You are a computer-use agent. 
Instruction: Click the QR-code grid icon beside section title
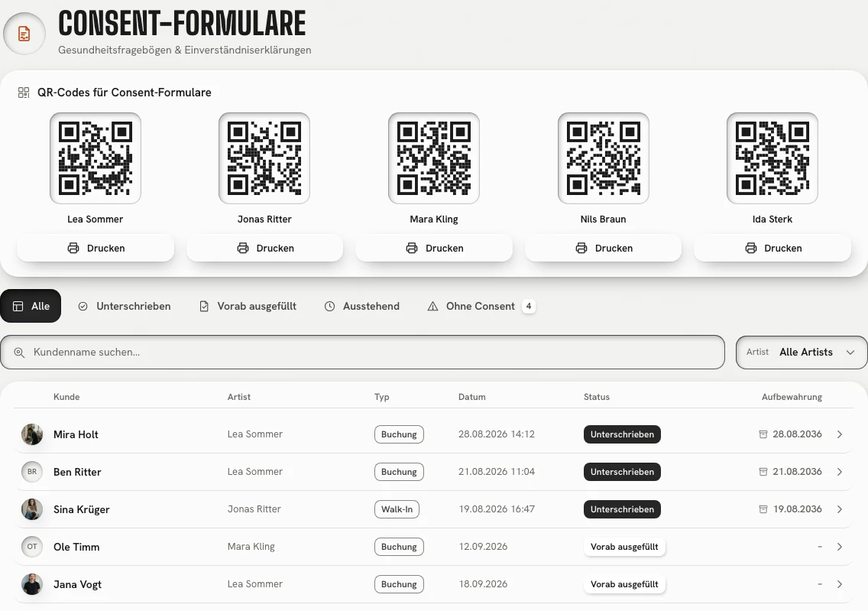24,93
